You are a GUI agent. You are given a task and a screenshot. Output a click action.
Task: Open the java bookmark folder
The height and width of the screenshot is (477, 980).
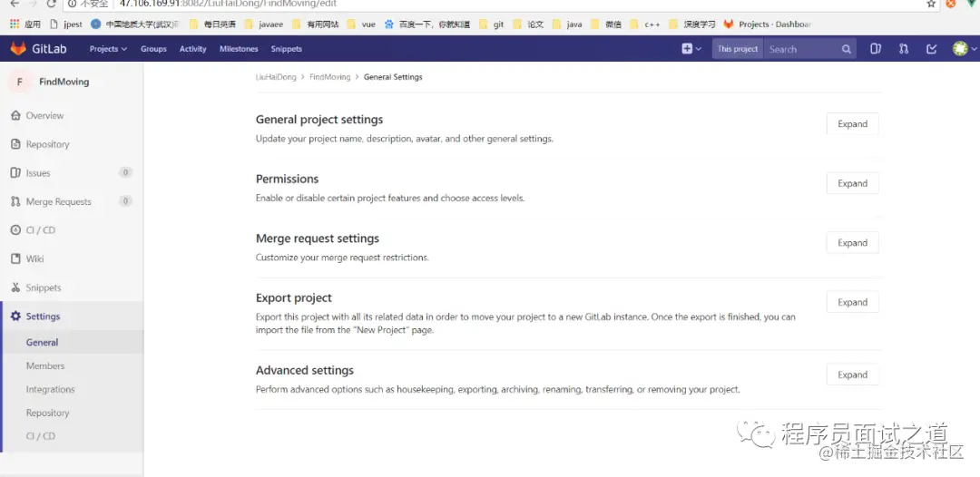pyautogui.click(x=567, y=24)
